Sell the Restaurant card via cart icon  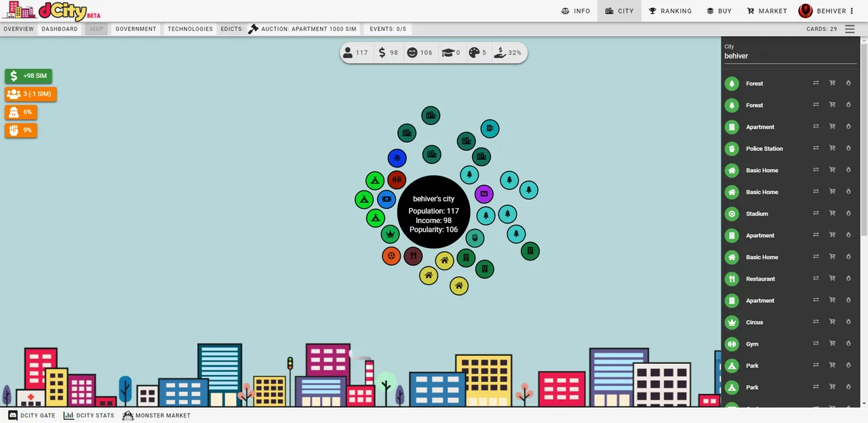click(832, 278)
